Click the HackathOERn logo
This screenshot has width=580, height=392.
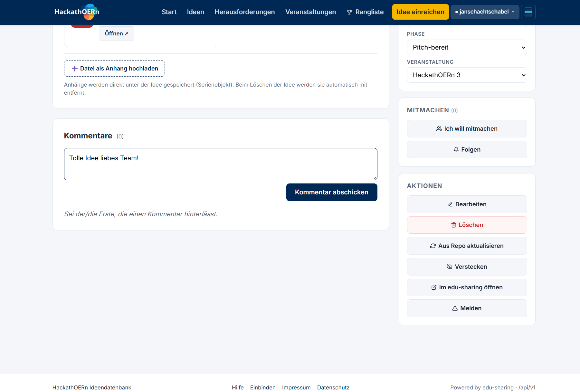(77, 12)
